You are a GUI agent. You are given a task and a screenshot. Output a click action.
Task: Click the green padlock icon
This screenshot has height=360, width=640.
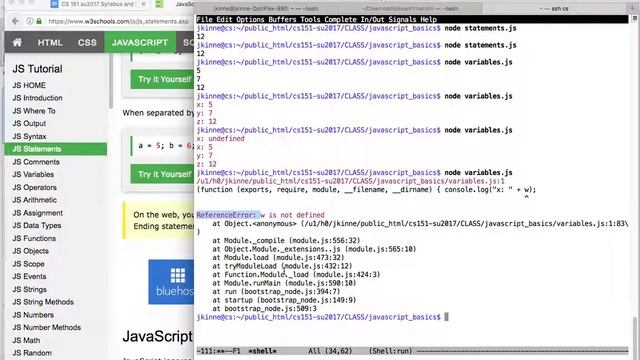[39, 21]
